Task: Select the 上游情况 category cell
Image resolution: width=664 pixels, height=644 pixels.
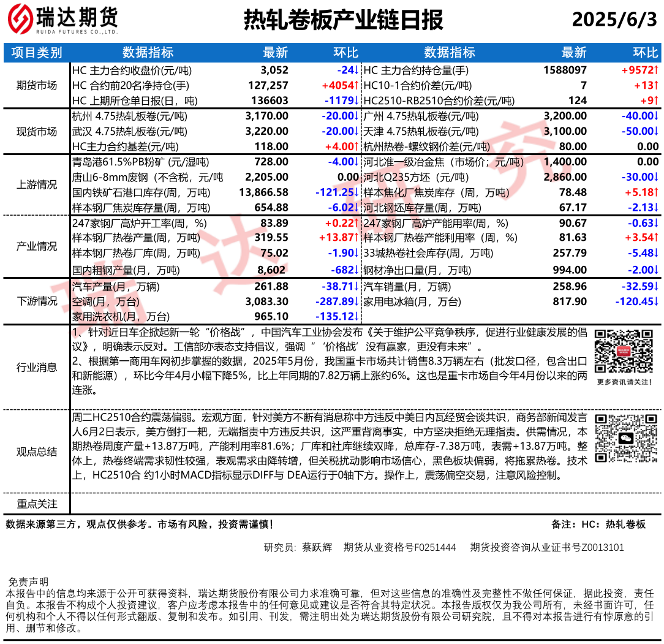Action: (x=37, y=184)
